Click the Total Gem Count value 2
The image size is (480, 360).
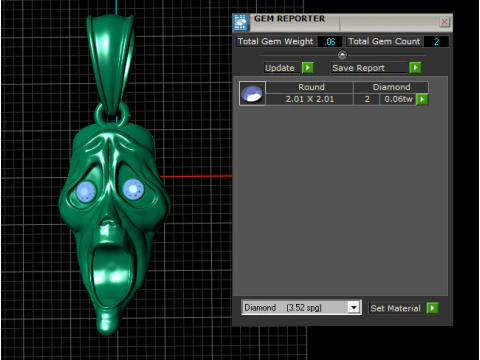click(436, 42)
